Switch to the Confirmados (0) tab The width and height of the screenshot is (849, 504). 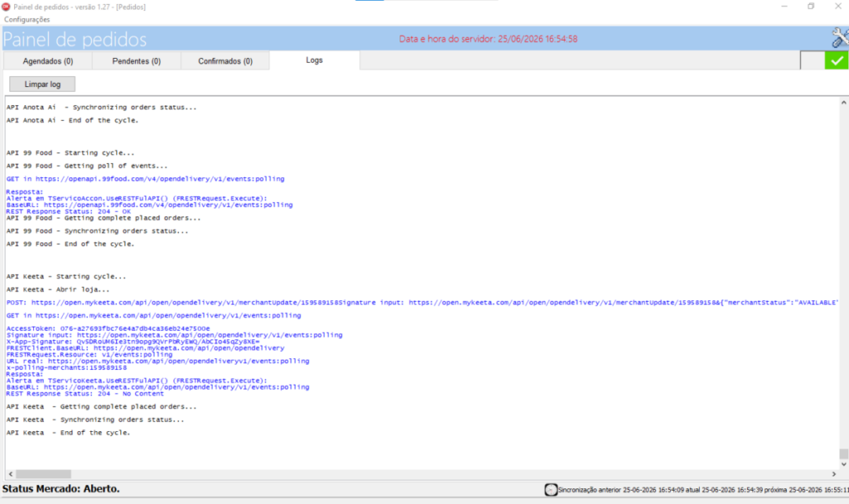click(226, 61)
